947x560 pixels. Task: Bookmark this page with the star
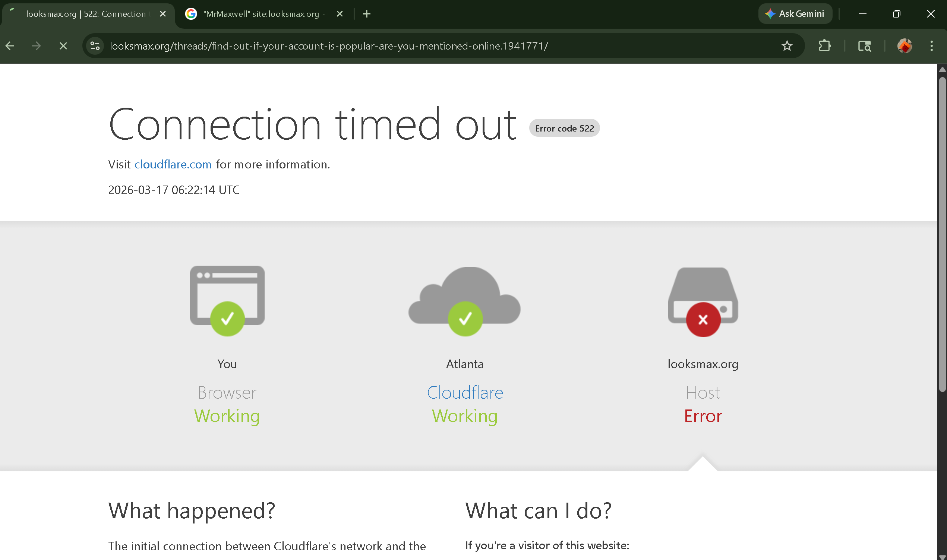click(787, 46)
